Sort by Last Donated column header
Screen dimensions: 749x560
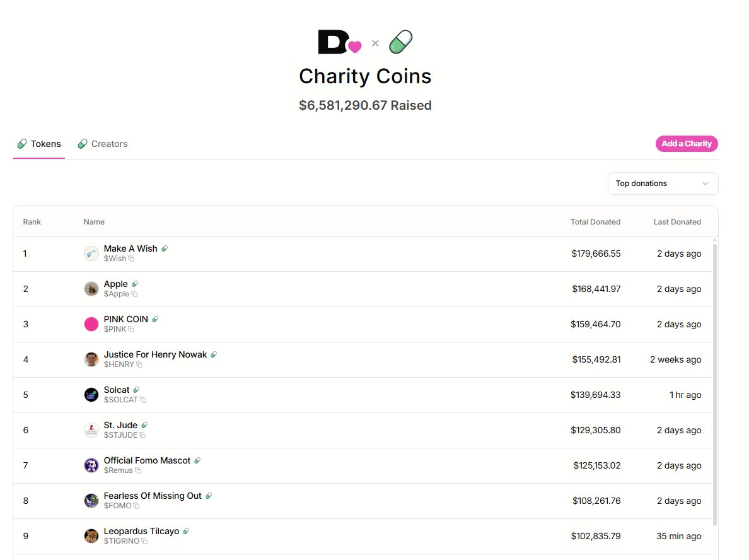[677, 222]
